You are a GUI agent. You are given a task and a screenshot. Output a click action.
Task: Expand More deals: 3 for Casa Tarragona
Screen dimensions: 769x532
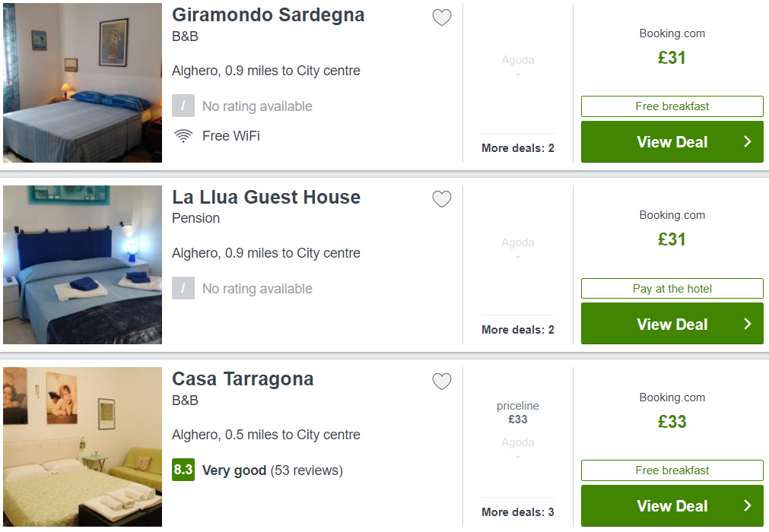tap(518, 512)
